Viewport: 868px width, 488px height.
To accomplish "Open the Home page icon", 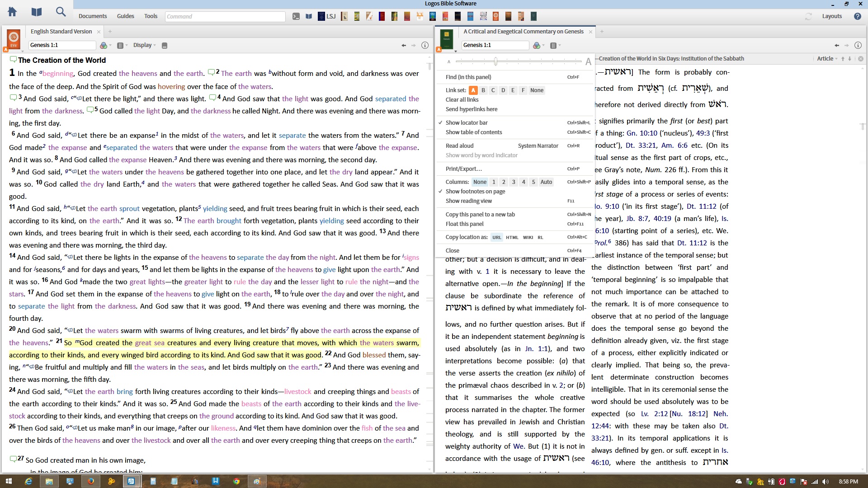I will pyautogui.click(x=12, y=12).
